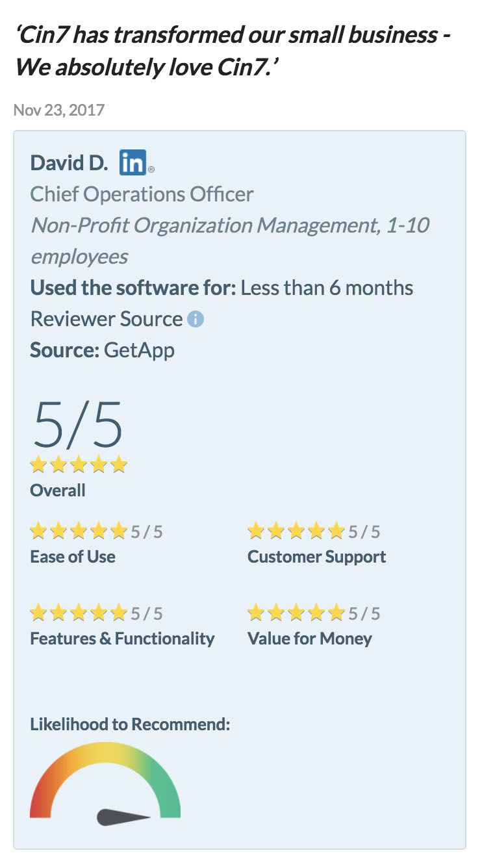
Task: Select the Nov 23, 2017 date
Action: click(x=59, y=109)
